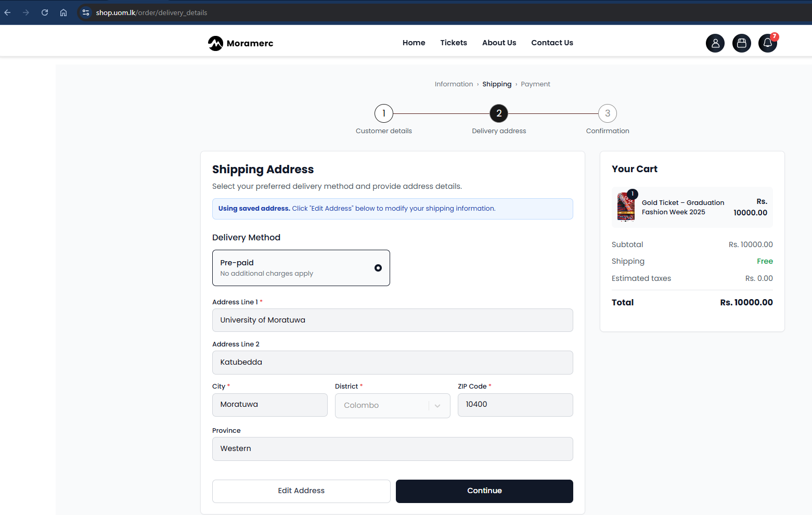Reload the page with the refresh icon

point(45,12)
